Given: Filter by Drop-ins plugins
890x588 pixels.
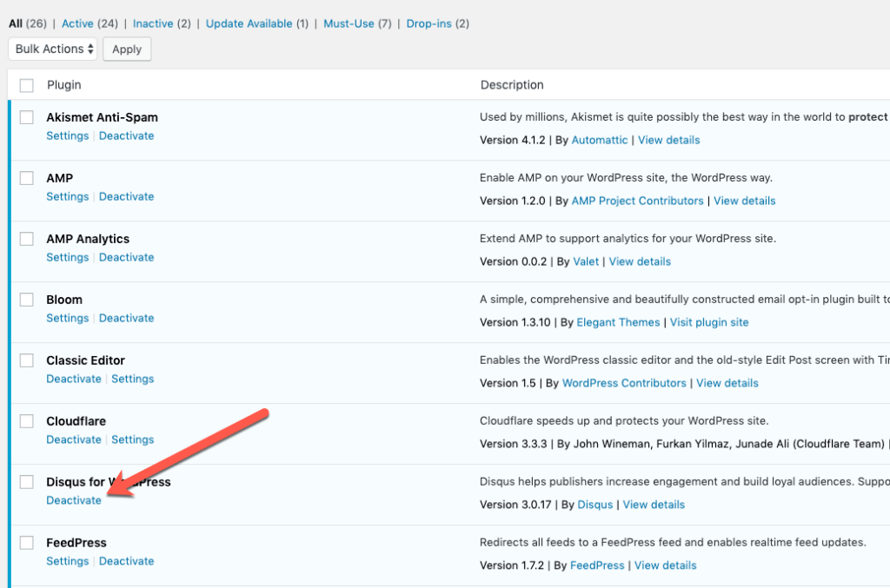Looking at the screenshot, I should [428, 23].
